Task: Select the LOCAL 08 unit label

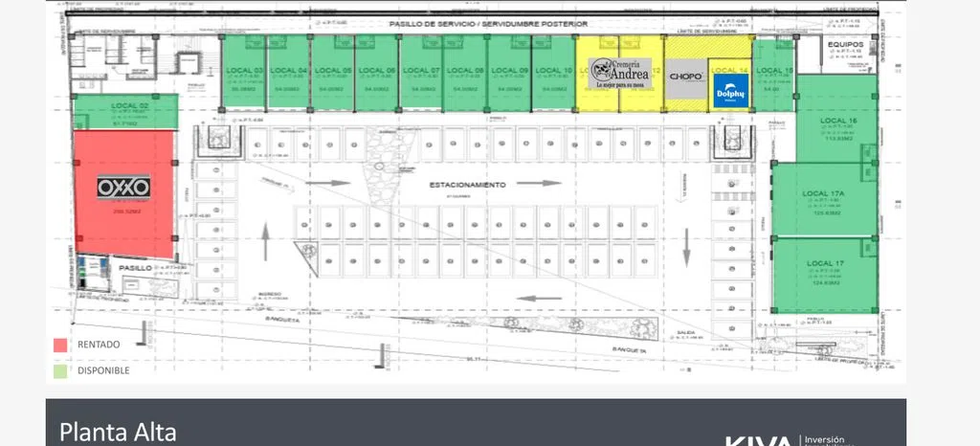Action: click(x=466, y=70)
